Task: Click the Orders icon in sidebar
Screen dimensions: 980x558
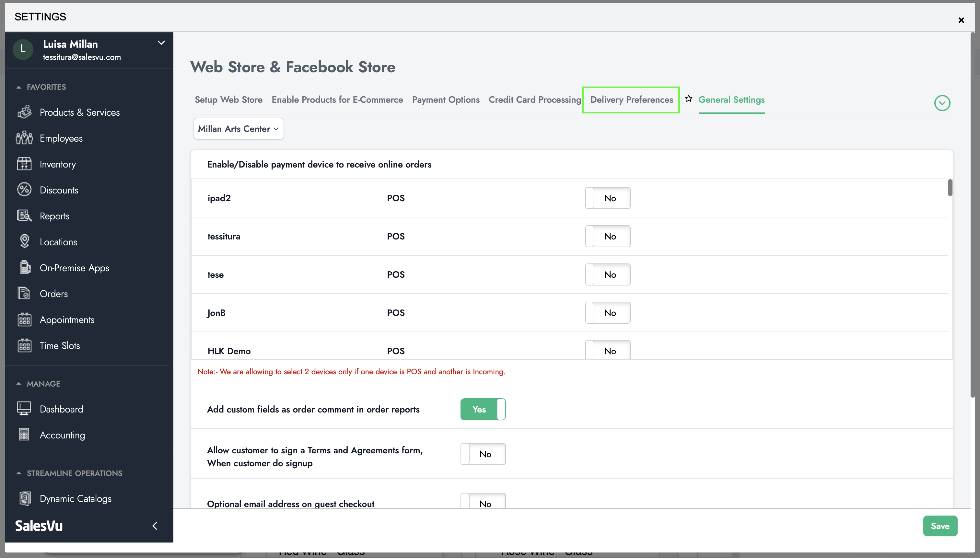Action: [x=24, y=294]
